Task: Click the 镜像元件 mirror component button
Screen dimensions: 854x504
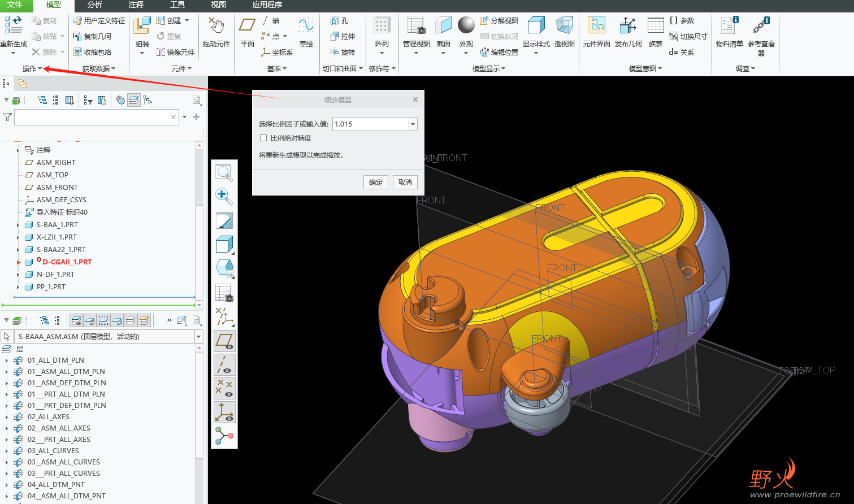Action: (175, 52)
